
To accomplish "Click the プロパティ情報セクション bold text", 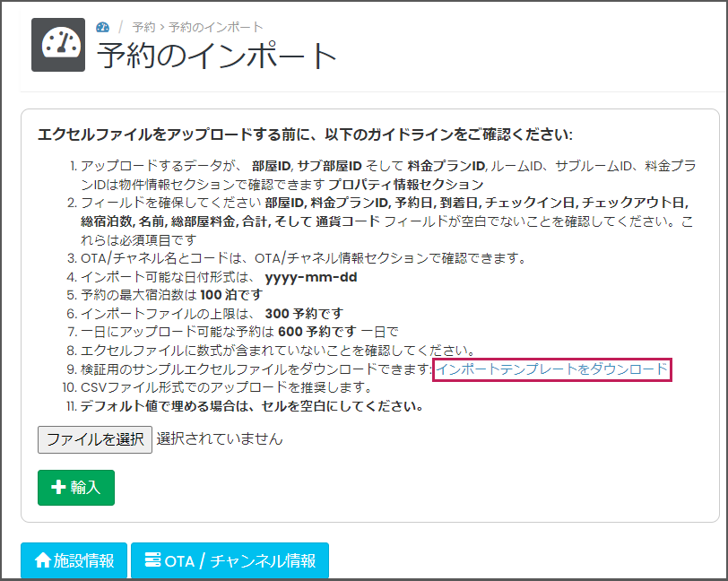I will pyautogui.click(x=406, y=185).
